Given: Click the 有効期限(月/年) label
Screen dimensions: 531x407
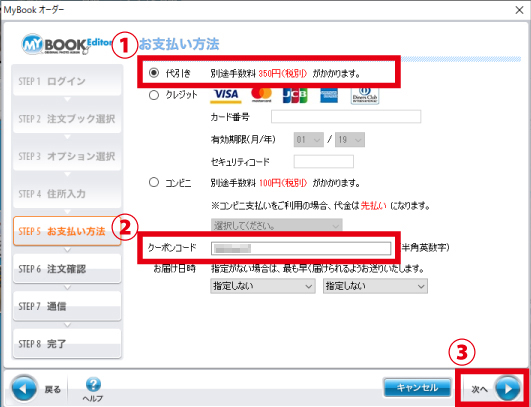Looking at the screenshot, I should (x=243, y=139).
